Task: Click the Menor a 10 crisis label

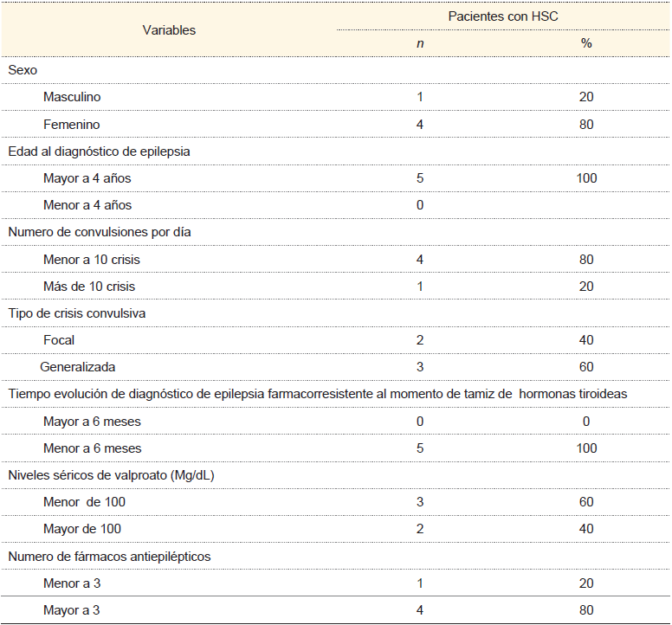Action: pos(91,259)
